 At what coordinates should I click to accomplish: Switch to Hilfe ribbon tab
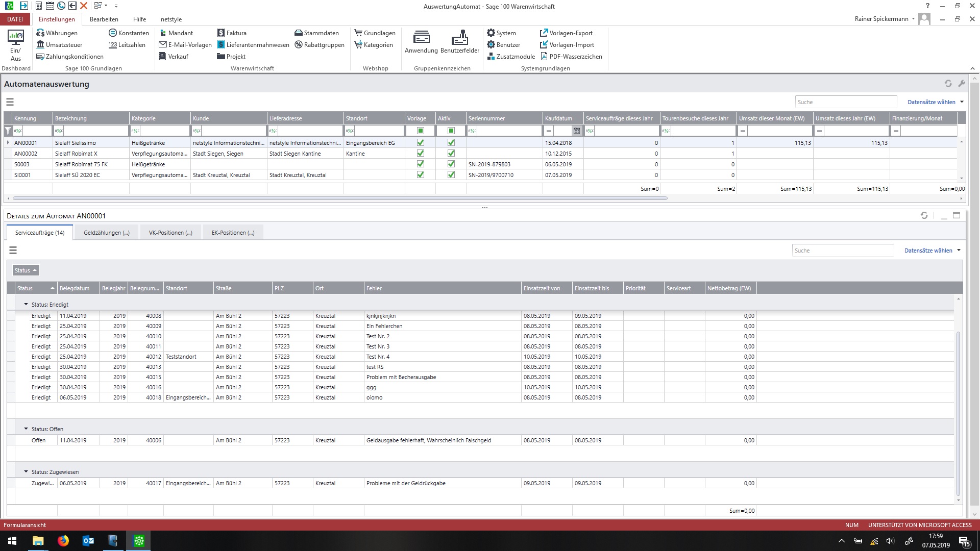coord(139,19)
